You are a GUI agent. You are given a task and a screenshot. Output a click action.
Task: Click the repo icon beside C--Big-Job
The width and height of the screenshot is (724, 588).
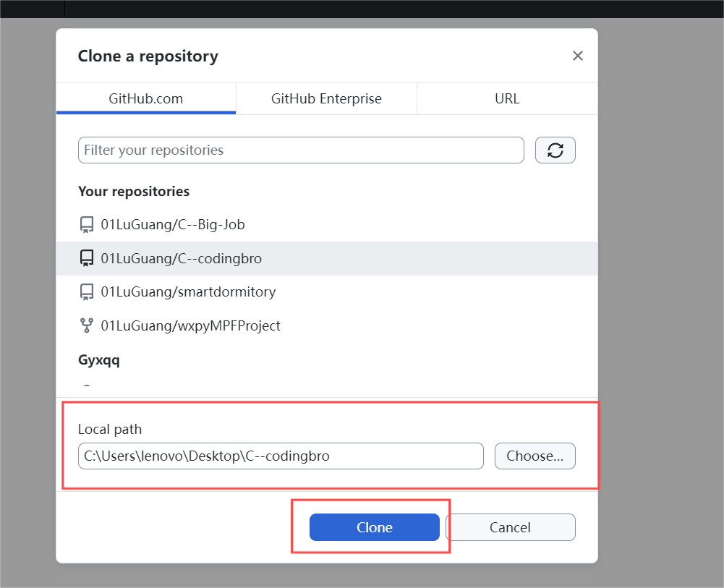click(x=86, y=225)
